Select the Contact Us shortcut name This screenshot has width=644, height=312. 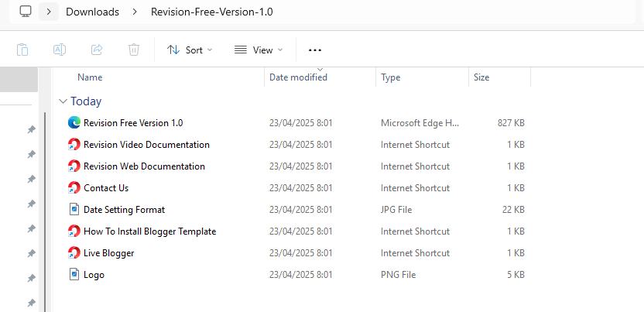pos(106,188)
